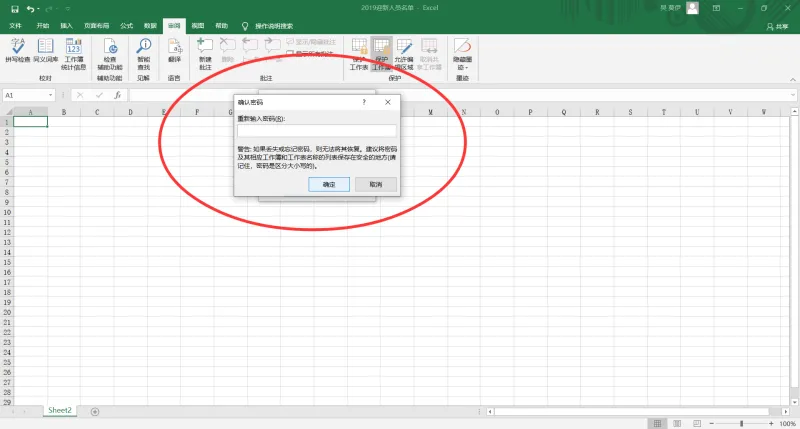Switch to Page Layout view in status bar

pyautogui.click(x=677, y=423)
